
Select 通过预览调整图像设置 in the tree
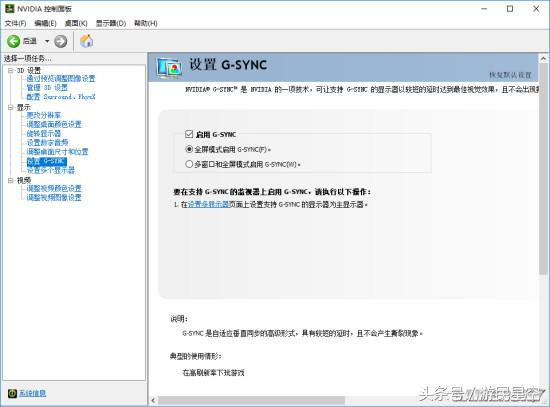pyautogui.click(x=61, y=78)
